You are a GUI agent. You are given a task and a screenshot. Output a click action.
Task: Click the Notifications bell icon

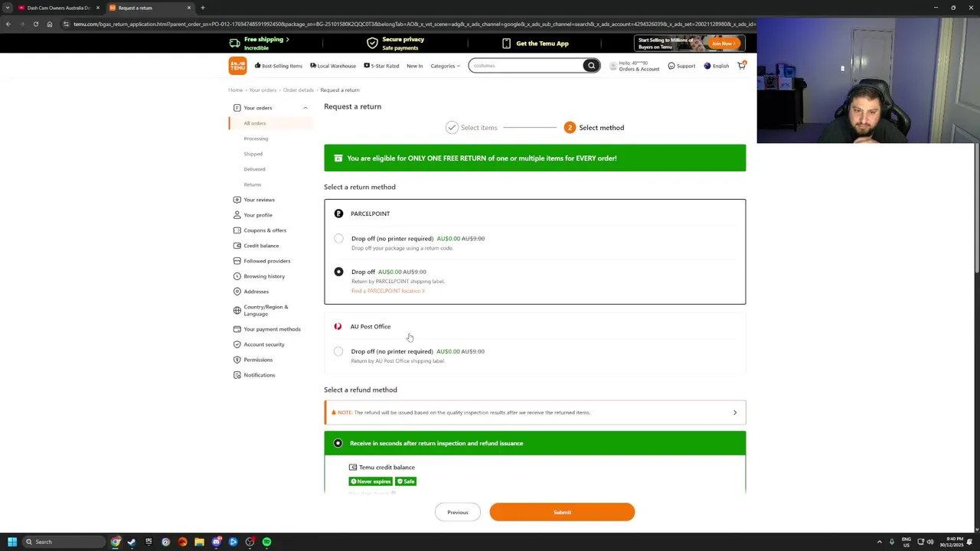[x=237, y=375]
